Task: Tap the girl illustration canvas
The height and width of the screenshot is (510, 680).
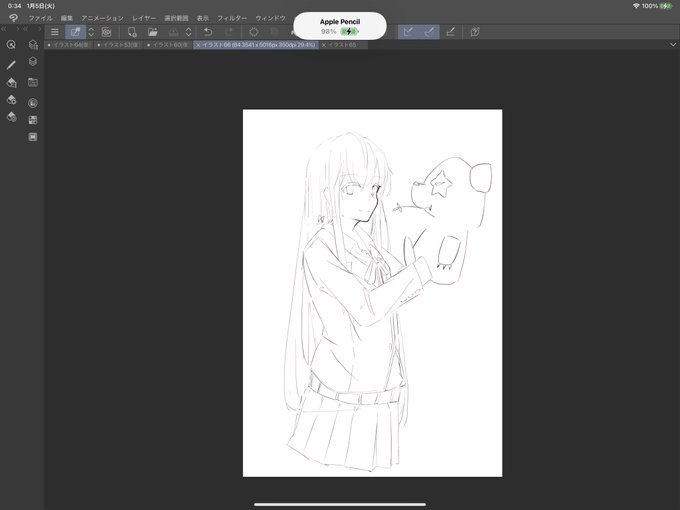Action: click(x=373, y=293)
